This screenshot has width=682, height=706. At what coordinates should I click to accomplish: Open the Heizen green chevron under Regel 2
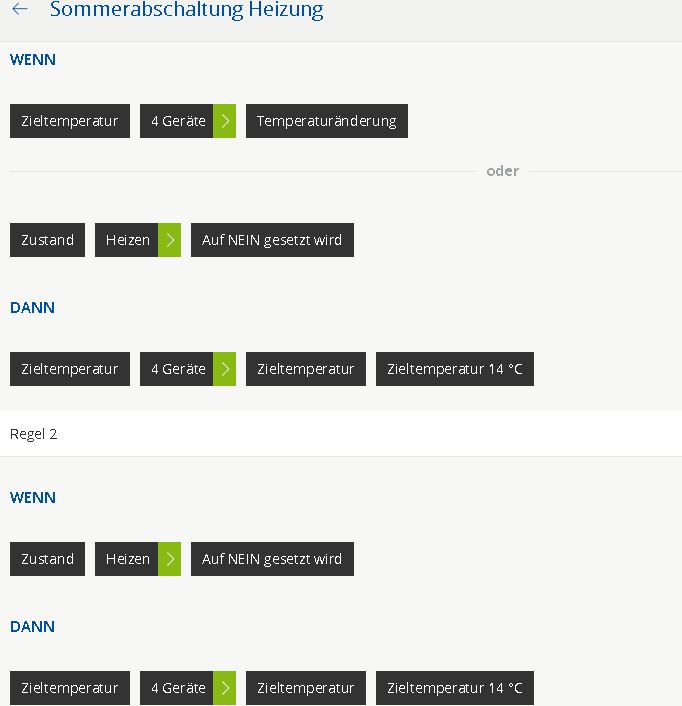[x=170, y=559]
